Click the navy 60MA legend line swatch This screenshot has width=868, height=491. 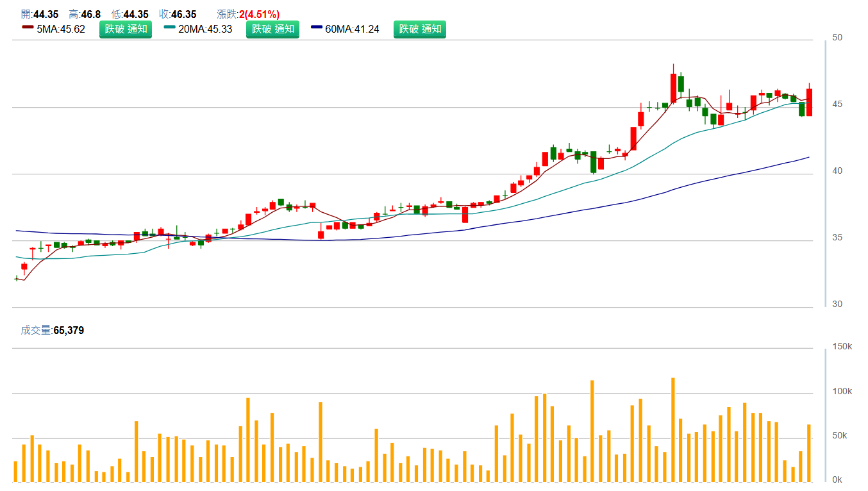tap(317, 28)
